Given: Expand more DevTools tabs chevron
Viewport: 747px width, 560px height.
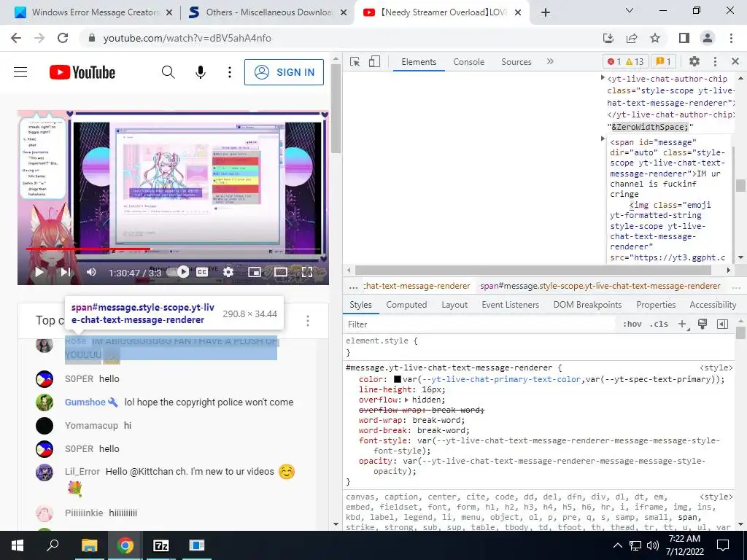Looking at the screenshot, I should click(550, 61).
